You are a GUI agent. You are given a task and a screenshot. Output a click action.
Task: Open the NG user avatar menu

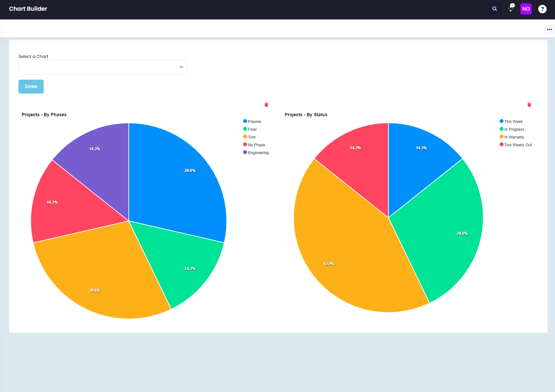[x=526, y=9]
